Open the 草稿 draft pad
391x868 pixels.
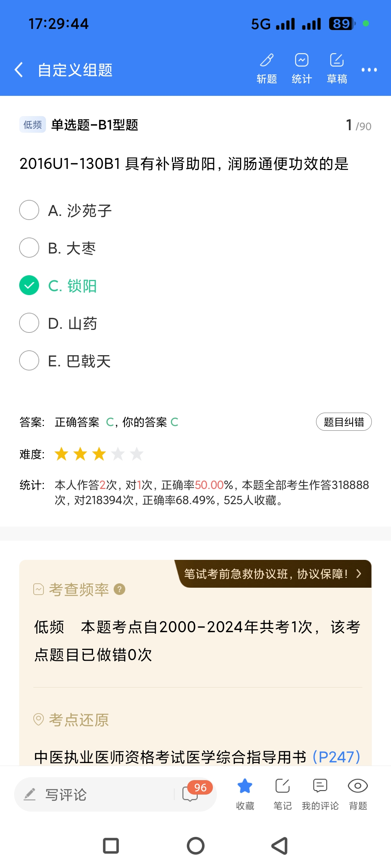pyautogui.click(x=337, y=68)
